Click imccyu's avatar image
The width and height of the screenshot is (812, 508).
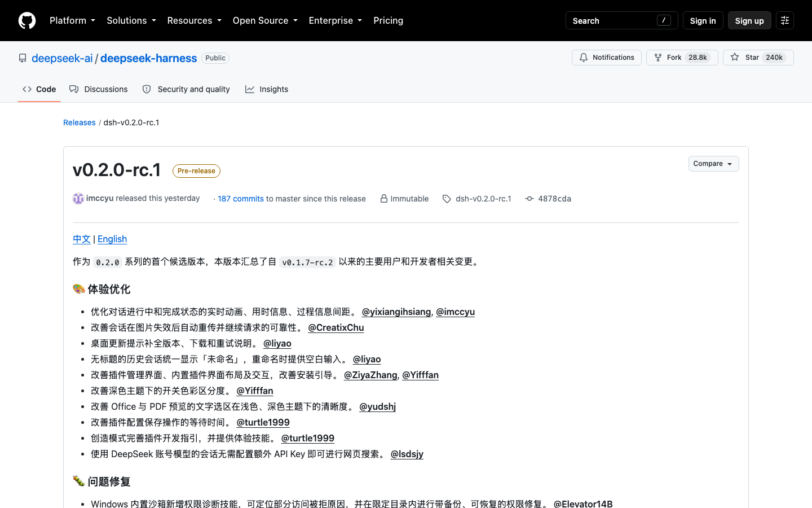78,199
